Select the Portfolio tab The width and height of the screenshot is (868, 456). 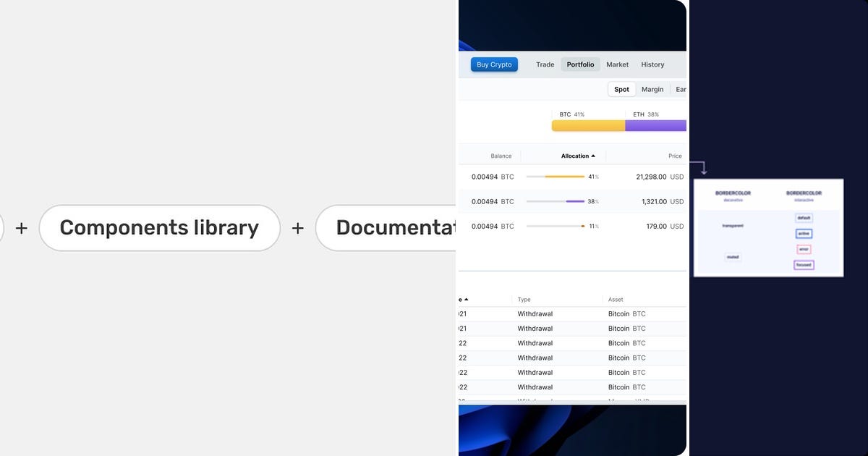coord(580,64)
